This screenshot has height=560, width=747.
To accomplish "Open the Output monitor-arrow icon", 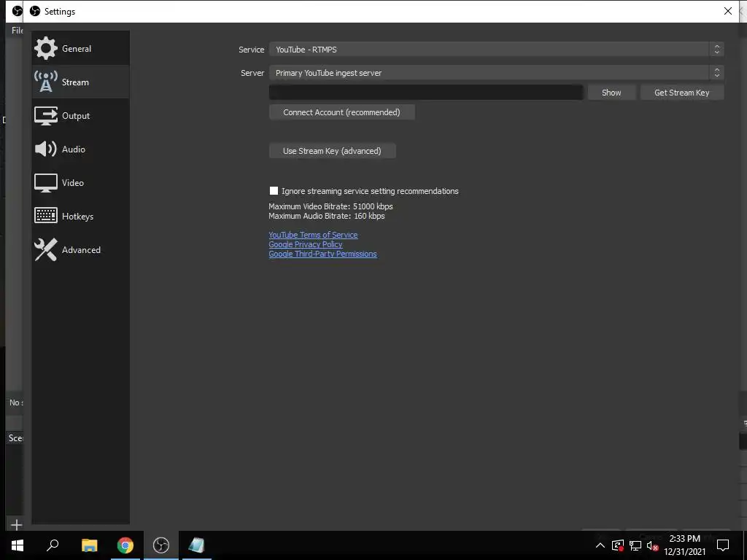I will (x=46, y=116).
